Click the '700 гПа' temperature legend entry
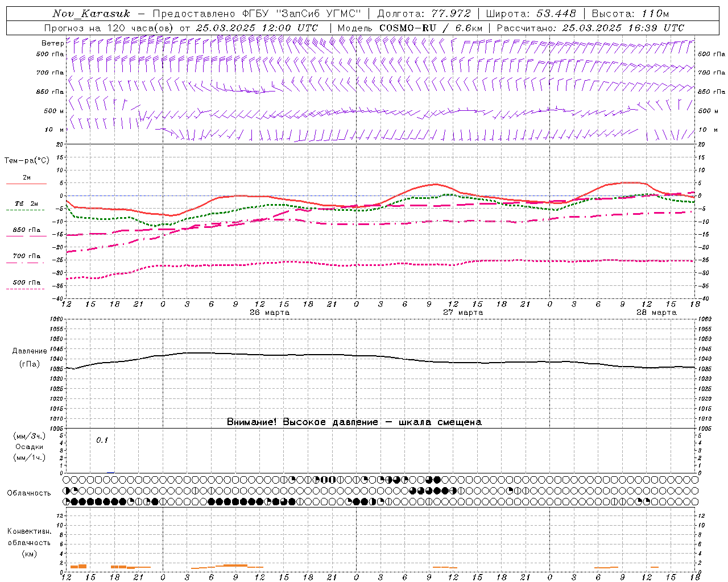The width and height of the screenshot is (728, 582). click(27, 256)
